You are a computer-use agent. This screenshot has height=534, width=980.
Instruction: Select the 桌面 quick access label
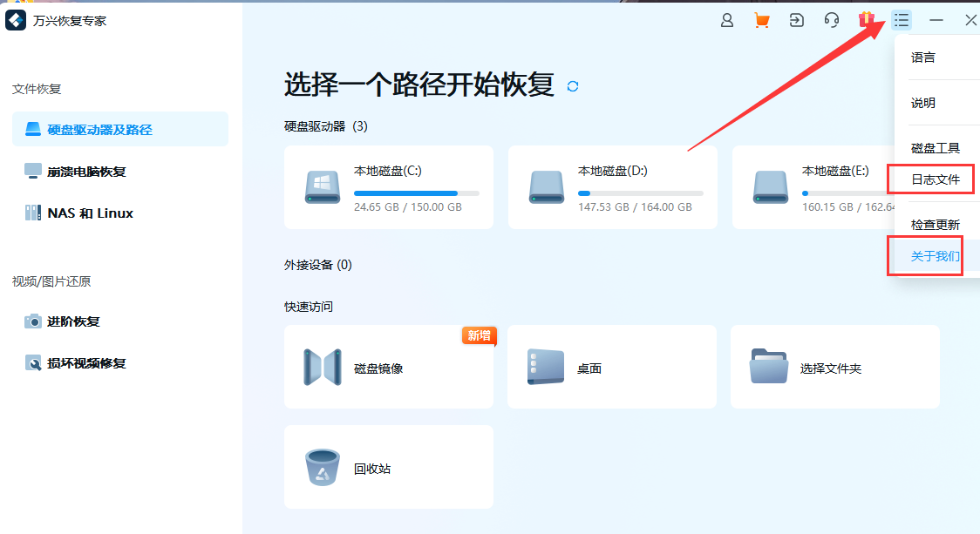coord(589,368)
